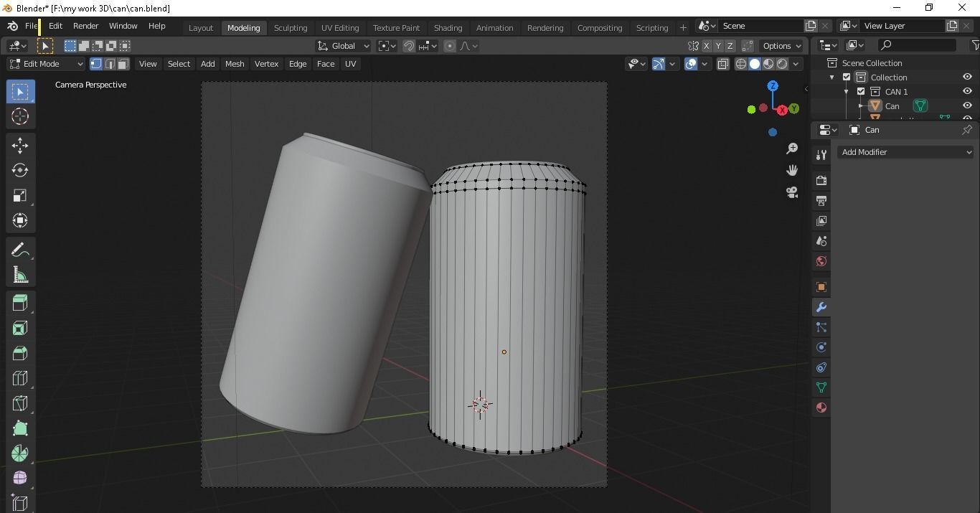This screenshot has width=980, height=513.
Task: Open the Object Data properties tab
Action: (x=821, y=387)
